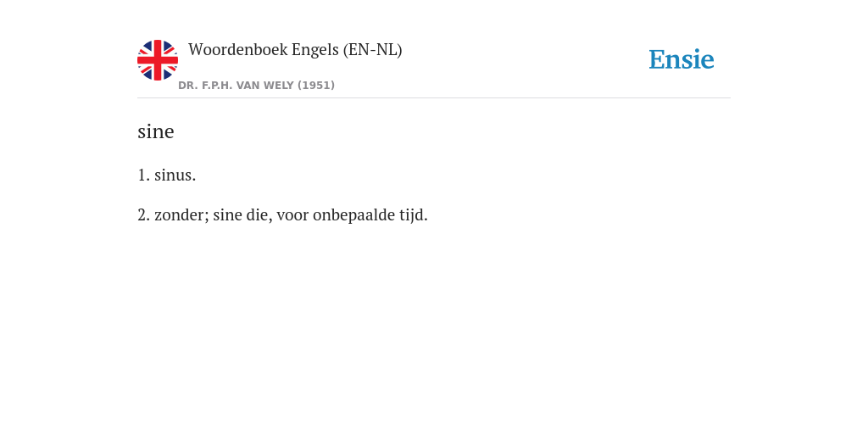Click the '(EN-NL)' language pair label

coord(373,50)
